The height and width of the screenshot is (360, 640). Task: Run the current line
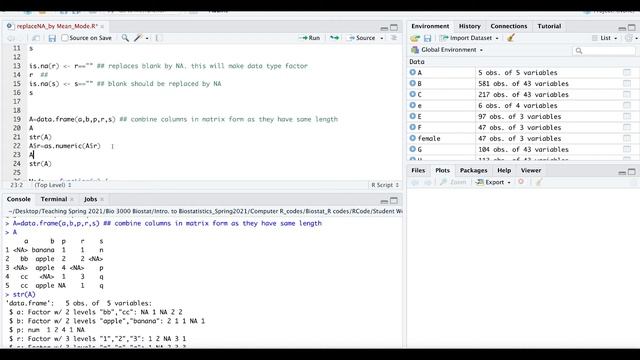[310, 38]
